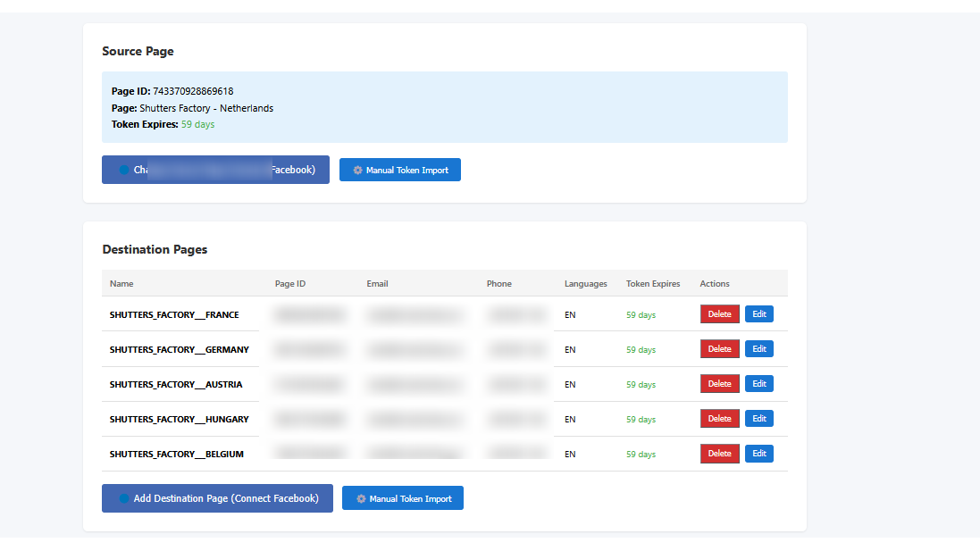Delete the SHUTTERS_FACTORY__BELGIUM page

tap(719, 454)
